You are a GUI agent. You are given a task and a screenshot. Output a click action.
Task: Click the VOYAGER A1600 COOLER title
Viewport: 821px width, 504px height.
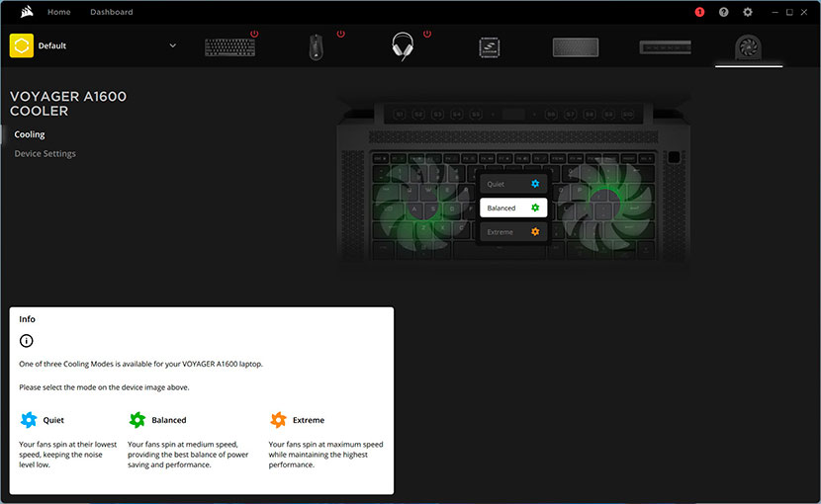click(x=68, y=104)
